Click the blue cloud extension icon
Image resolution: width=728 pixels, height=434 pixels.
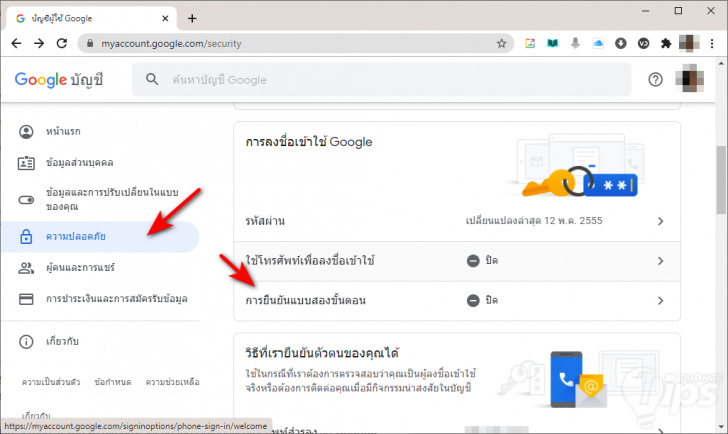(598, 44)
